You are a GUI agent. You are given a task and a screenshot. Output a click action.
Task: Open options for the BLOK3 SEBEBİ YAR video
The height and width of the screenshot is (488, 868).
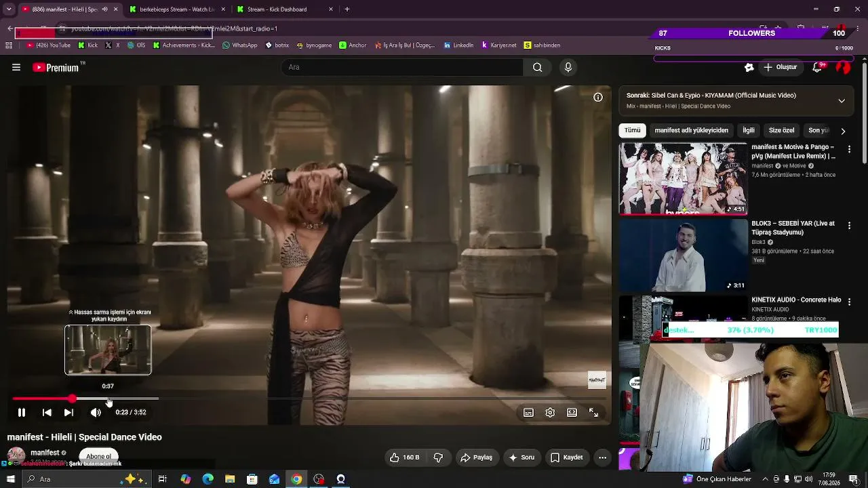[849, 225]
